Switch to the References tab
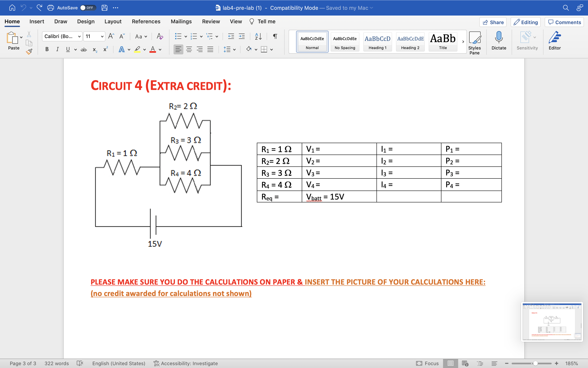 coord(146,21)
